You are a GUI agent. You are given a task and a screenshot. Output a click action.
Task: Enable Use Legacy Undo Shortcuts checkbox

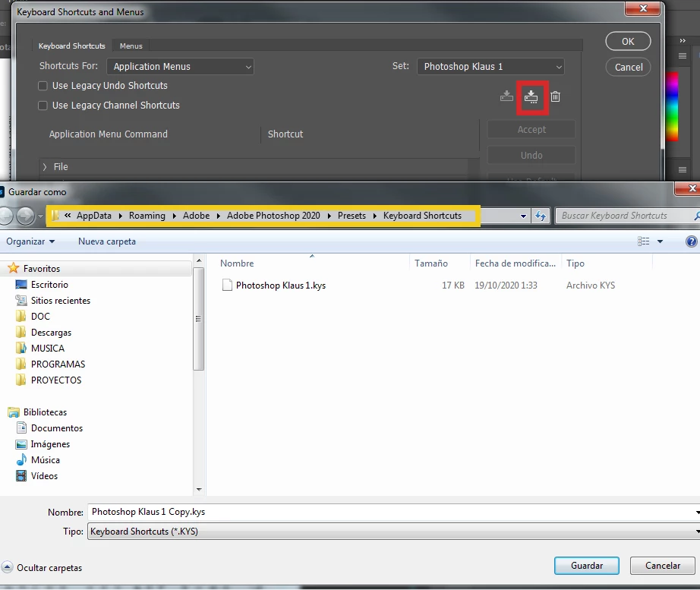tap(43, 86)
